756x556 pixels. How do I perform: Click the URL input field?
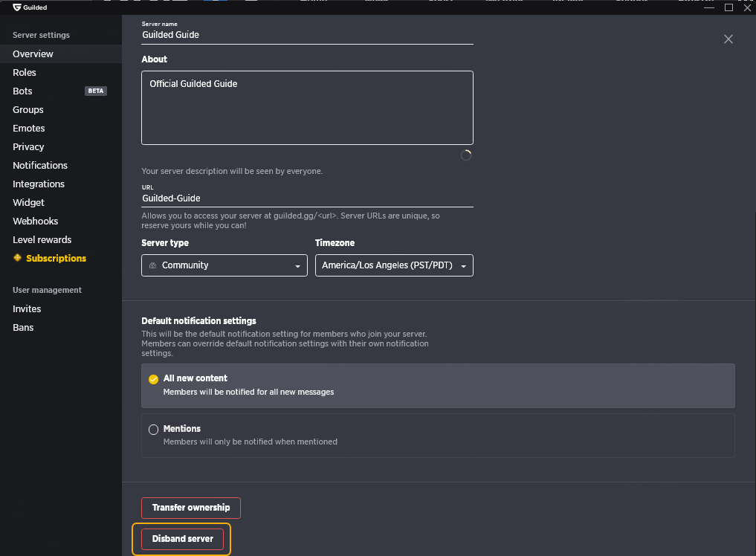coord(307,198)
